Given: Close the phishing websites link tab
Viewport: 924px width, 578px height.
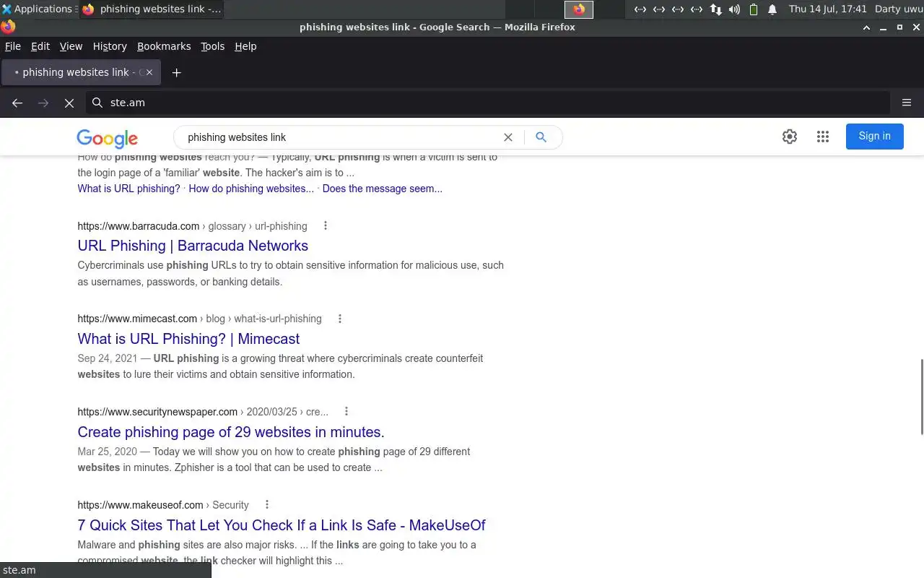Looking at the screenshot, I should [149, 72].
